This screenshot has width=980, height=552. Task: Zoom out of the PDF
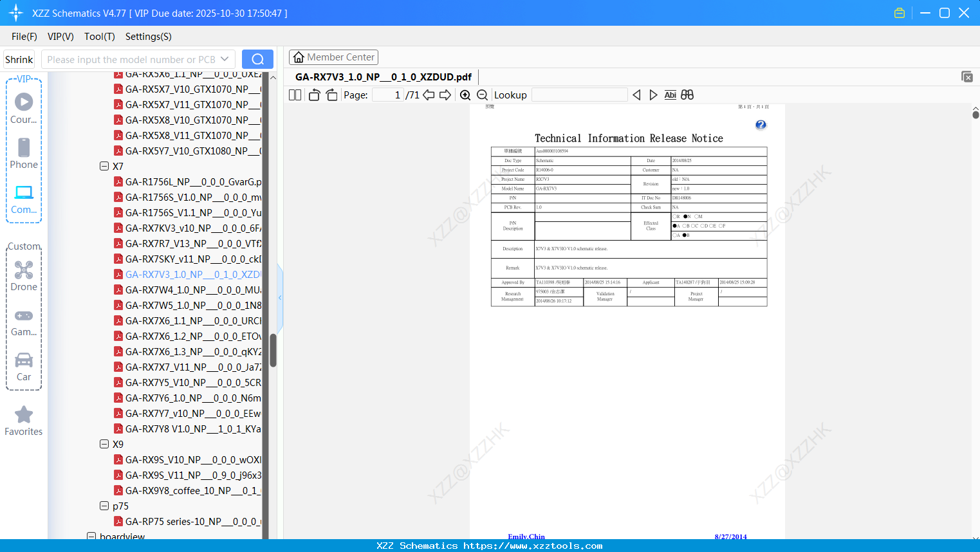(x=482, y=95)
